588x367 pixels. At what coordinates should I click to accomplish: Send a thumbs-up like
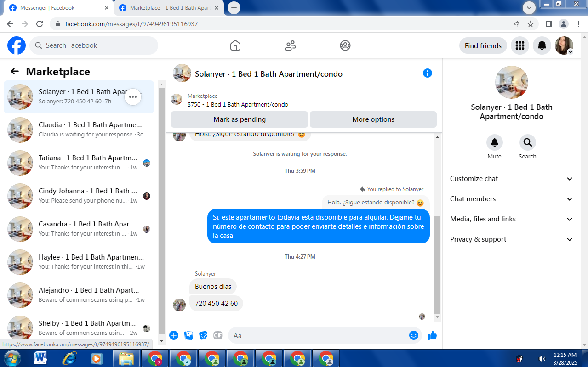[432, 335]
